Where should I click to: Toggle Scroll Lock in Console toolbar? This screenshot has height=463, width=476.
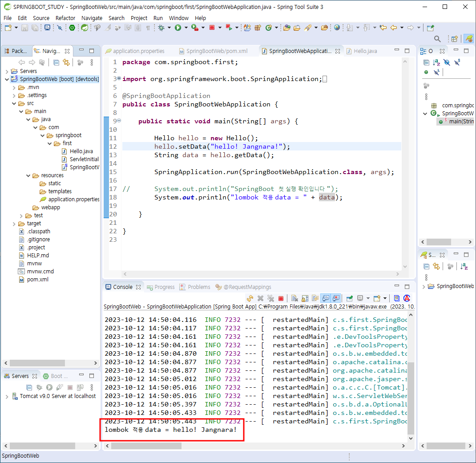tap(305, 298)
